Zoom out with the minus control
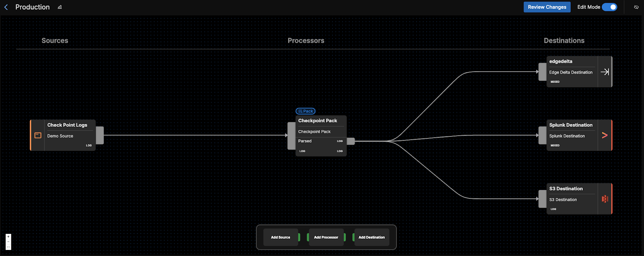This screenshot has width=644, height=256. tap(8, 242)
